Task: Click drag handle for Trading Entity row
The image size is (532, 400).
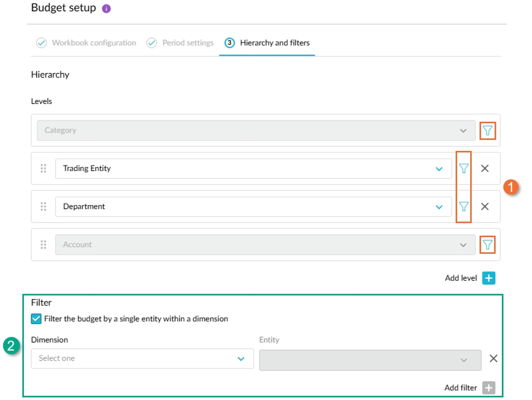Action: point(44,169)
